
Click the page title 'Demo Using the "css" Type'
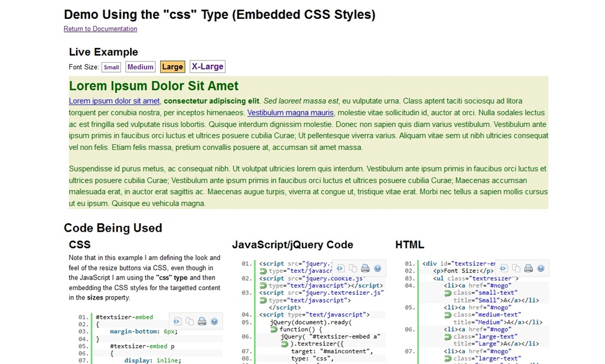pos(220,14)
